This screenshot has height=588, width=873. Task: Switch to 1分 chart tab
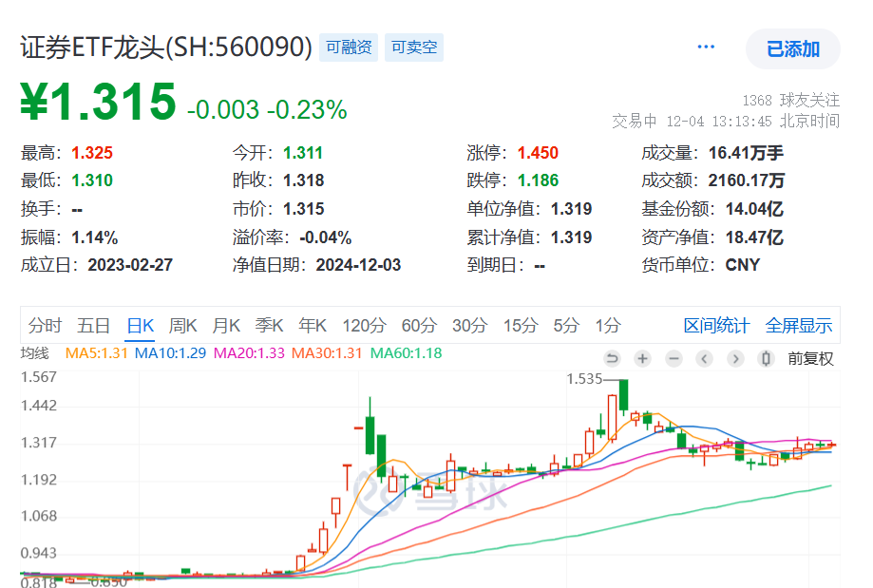tap(608, 325)
